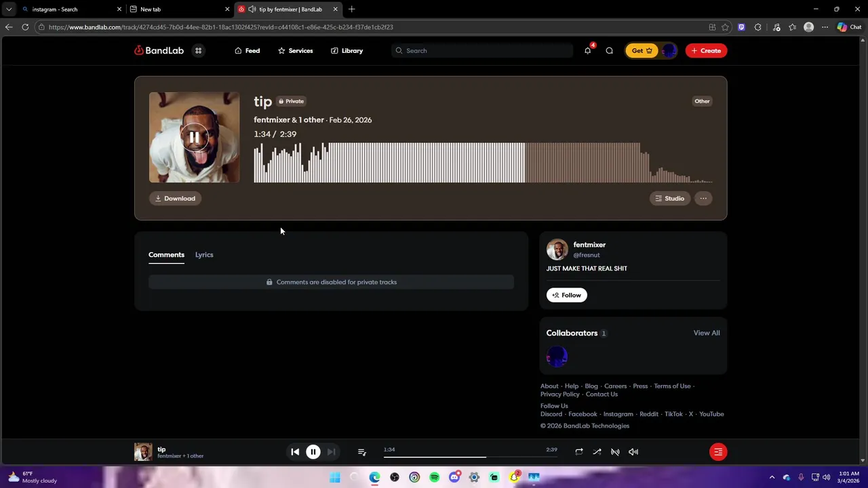This screenshot has height=488, width=868.
Task: Click the red Create button
Action: [x=706, y=51]
